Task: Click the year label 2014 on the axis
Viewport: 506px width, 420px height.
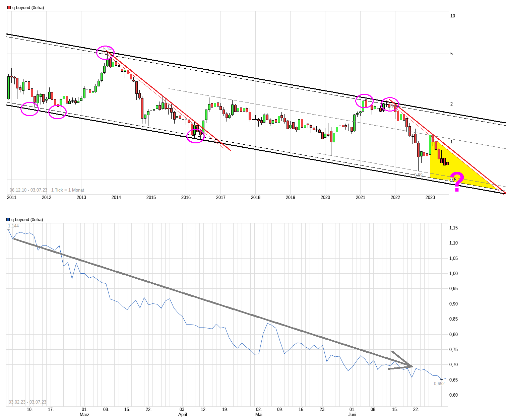Action: 116,197
